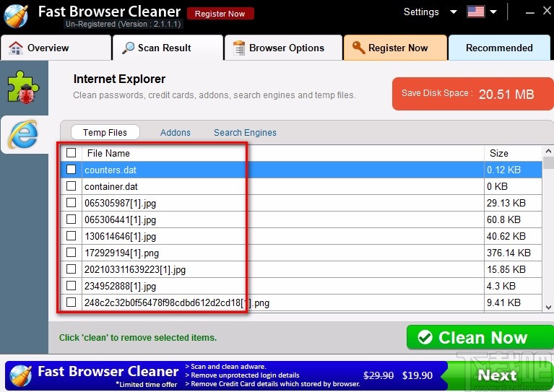Select file 234952888[1].jpg
Screen dimensions: 554x392
(120, 286)
